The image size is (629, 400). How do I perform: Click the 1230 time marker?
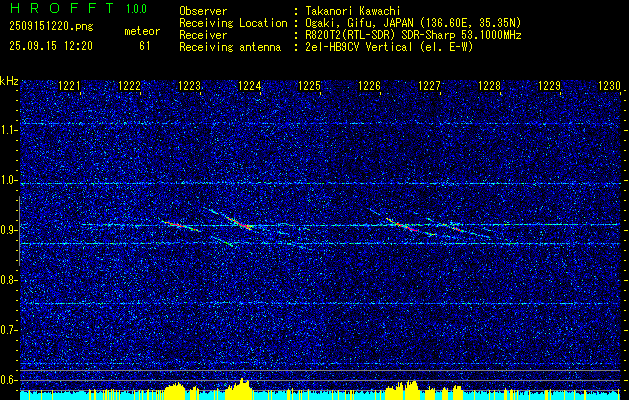point(609,85)
